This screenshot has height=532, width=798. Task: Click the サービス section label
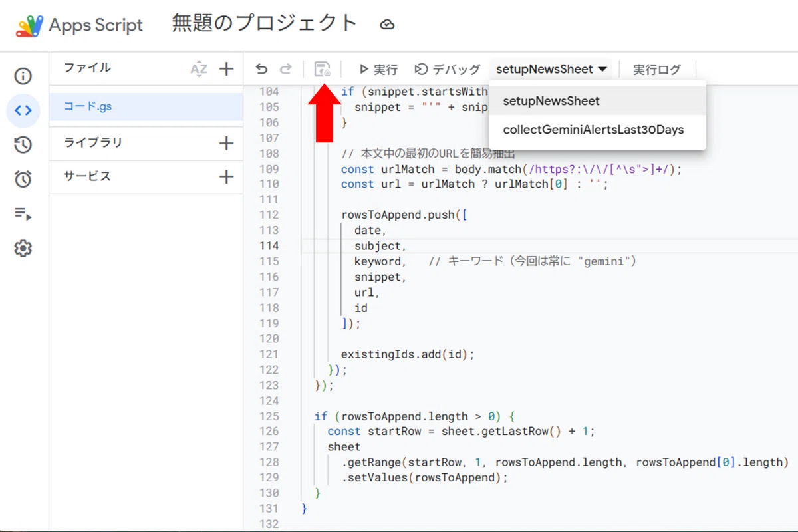[x=87, y=176]
